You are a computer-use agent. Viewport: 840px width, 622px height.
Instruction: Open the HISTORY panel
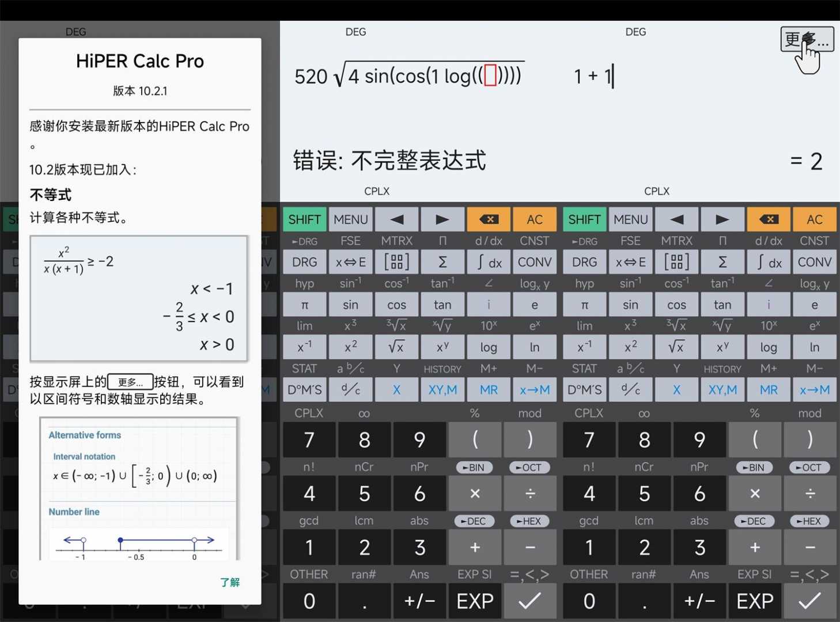(442, 369)
